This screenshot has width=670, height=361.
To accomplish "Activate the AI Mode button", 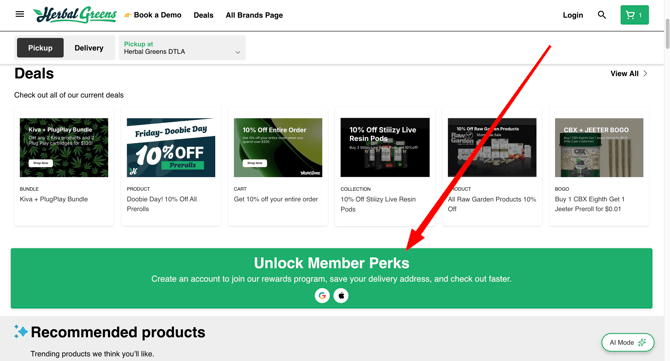I will 628,343.
